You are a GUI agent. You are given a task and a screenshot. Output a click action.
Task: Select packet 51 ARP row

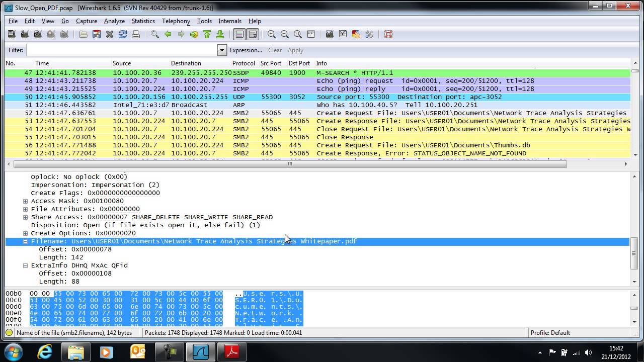click(x=318, y=105)
